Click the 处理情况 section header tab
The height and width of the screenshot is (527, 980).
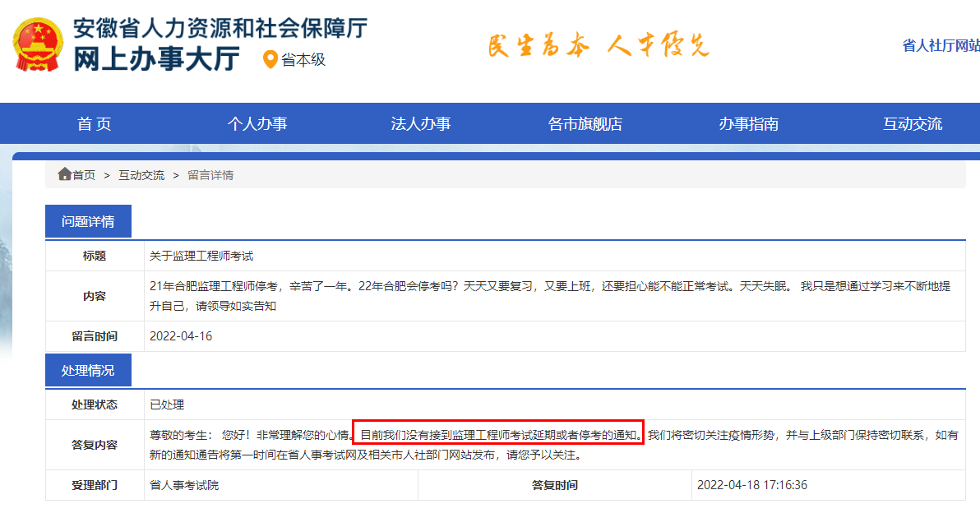point(89,369)
